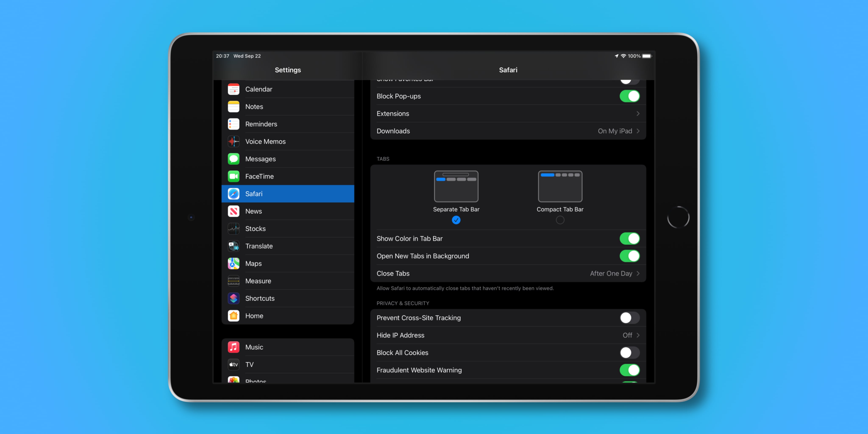Open the TV row label
Screen dimensions: 868x434
tap(249, 364)
